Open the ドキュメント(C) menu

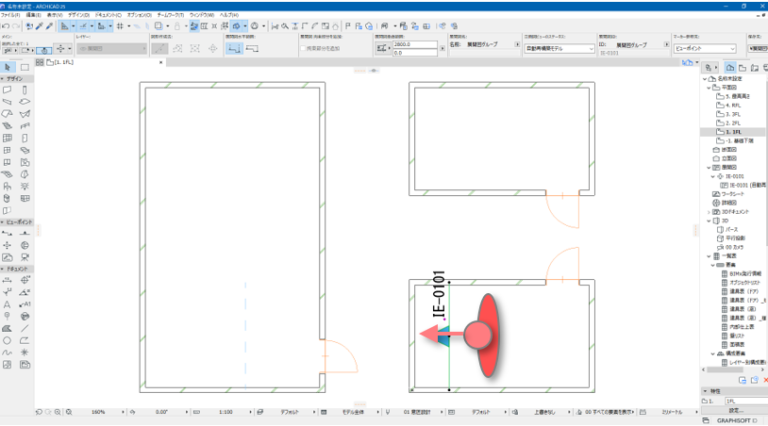pos(108,15)
